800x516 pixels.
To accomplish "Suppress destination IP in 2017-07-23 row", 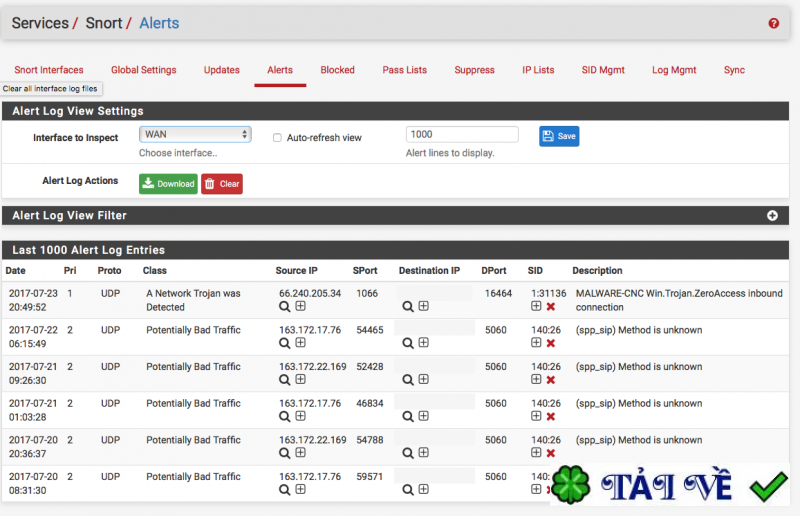I will (423, 306).
